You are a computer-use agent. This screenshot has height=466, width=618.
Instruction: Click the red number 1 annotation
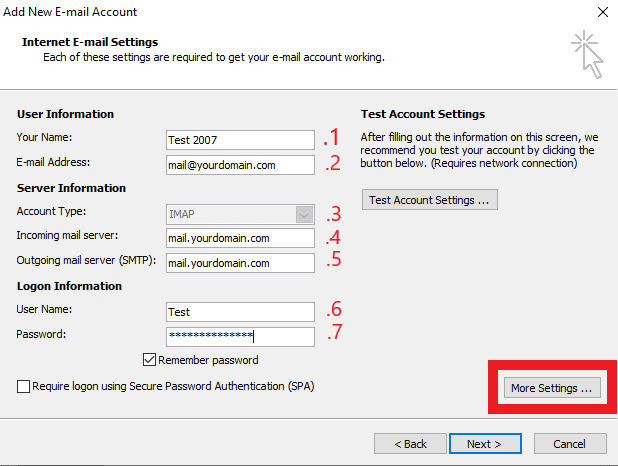point(332,138)
